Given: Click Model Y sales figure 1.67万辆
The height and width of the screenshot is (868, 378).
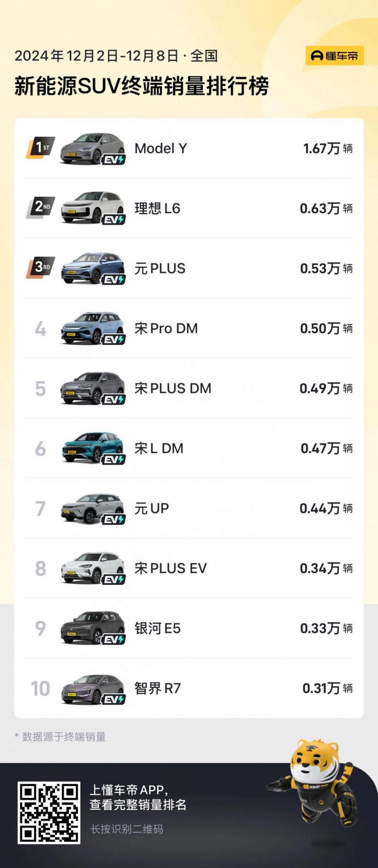Looking at the screenshot, I should [x=327, y=149].
